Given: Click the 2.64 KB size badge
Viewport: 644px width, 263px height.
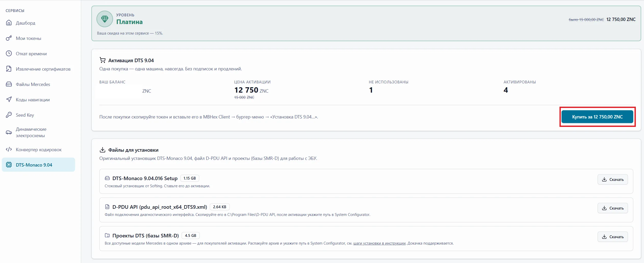Looking at the screenshot, I should coord(219,207).
